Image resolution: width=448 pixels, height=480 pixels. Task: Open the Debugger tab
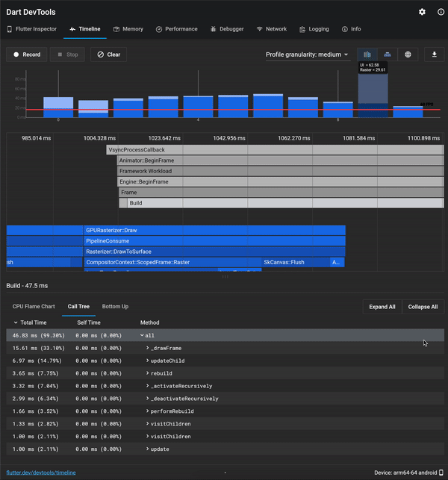227,29
